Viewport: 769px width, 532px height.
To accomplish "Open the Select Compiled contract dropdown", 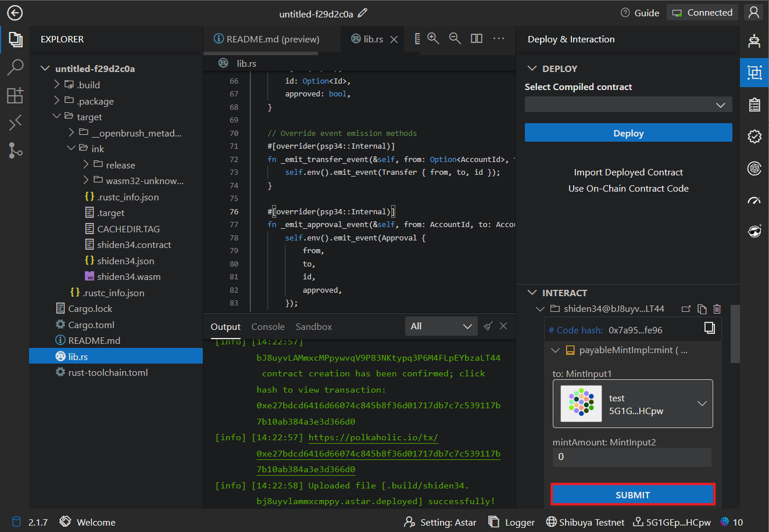I will click(628, 105).
